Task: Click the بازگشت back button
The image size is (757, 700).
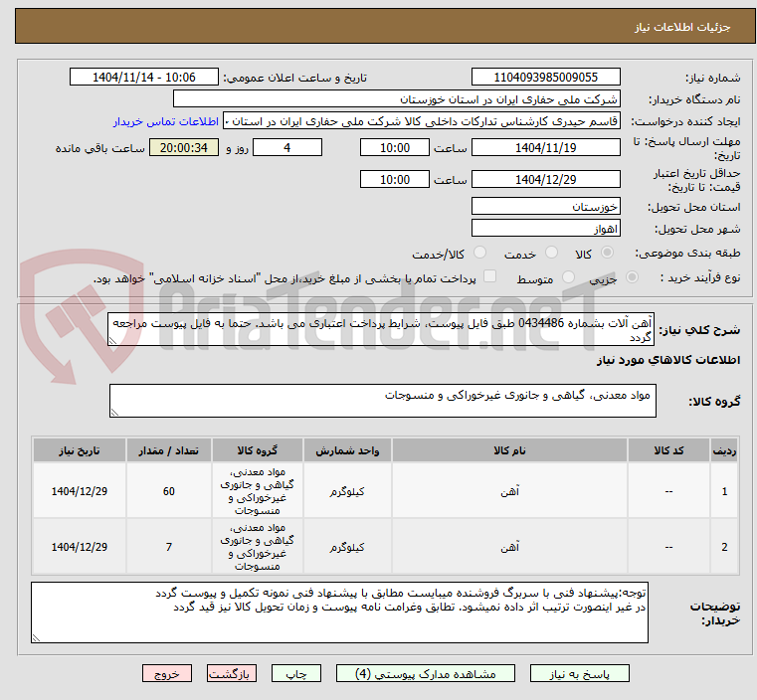Action: point(231,673)
